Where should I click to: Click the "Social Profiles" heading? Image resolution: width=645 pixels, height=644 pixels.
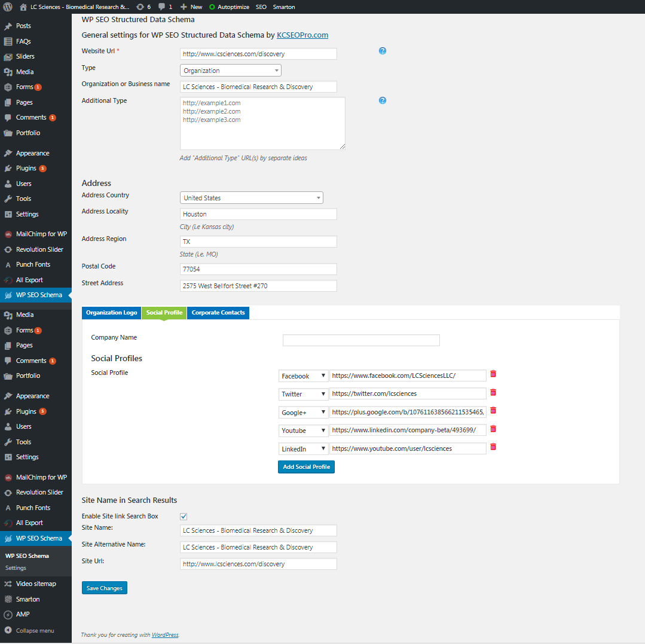tap(117, 358)
